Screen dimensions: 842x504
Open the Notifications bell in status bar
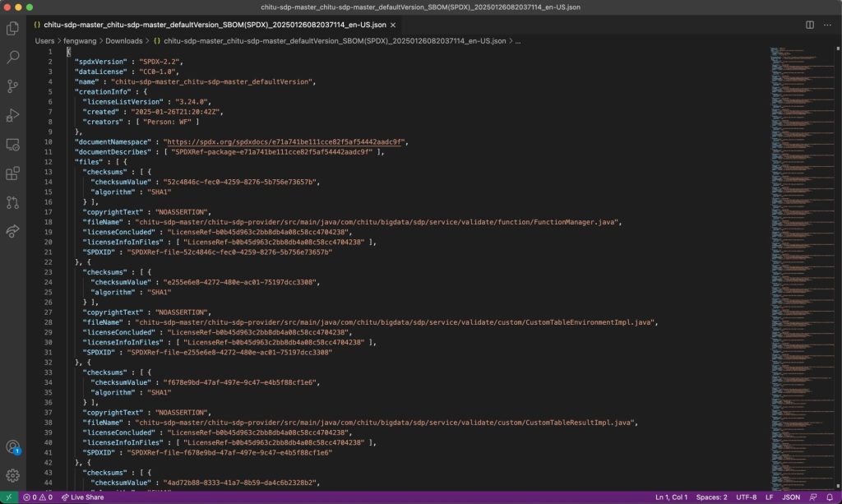point(832,497)
